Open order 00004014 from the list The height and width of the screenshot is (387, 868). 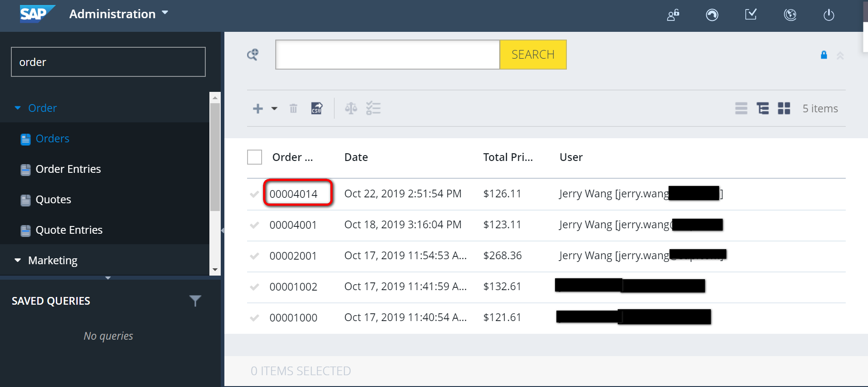pos(293,194)
